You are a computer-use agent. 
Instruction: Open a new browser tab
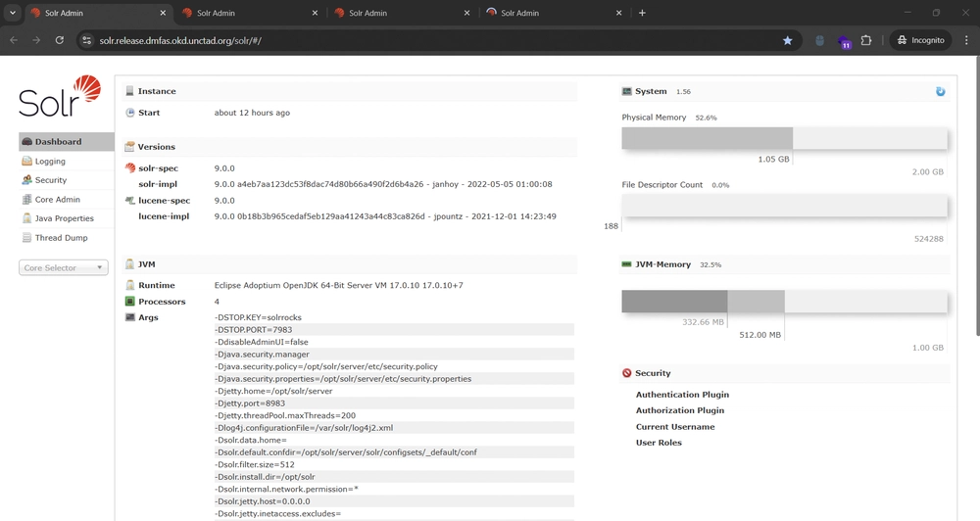(x=642, y=13)
